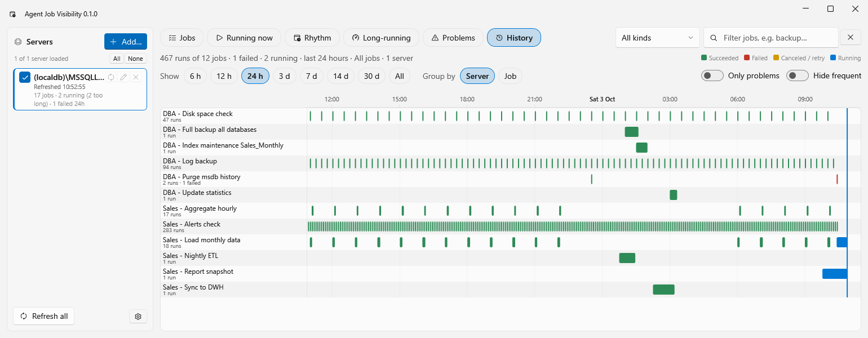Click the Sales - Aggregate hourly label
Viewport: 868px width, 338px height.
[200, 208]
